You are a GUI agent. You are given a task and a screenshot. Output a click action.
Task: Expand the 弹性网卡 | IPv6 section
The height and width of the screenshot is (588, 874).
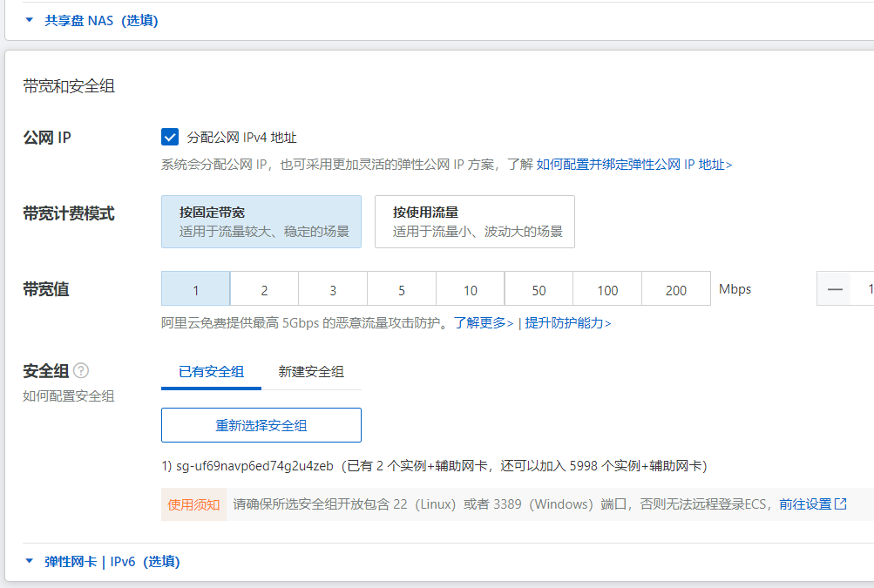[112, 562]
